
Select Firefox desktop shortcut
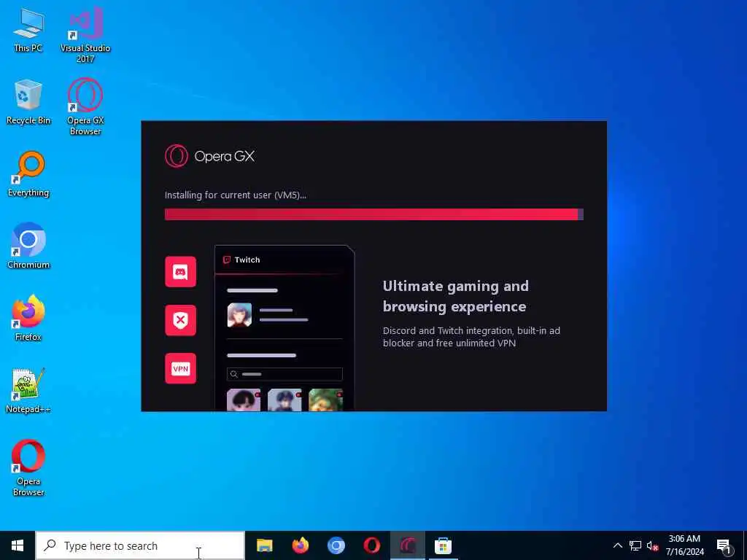click(28, 319)
